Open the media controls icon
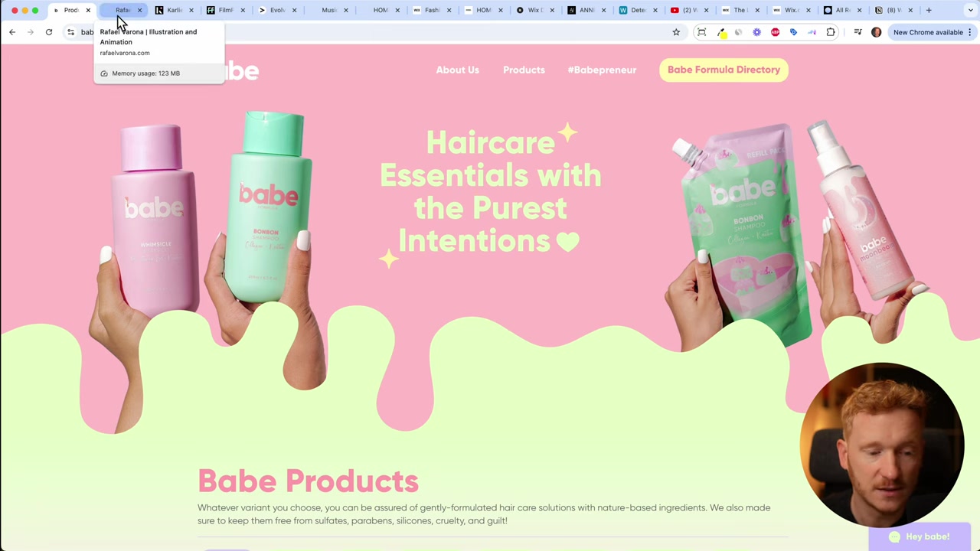This screenshot has width=980, height=551. click(x=857, y=32)
